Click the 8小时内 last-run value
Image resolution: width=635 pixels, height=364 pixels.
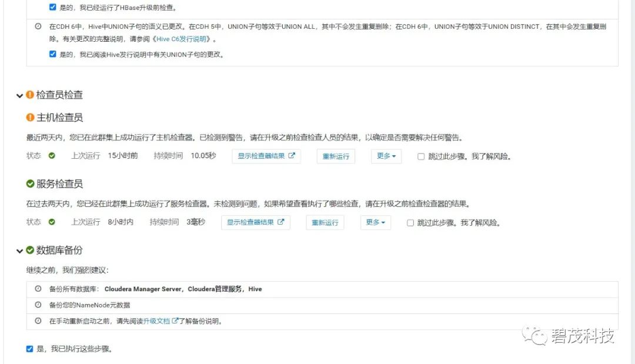point(121,222)
